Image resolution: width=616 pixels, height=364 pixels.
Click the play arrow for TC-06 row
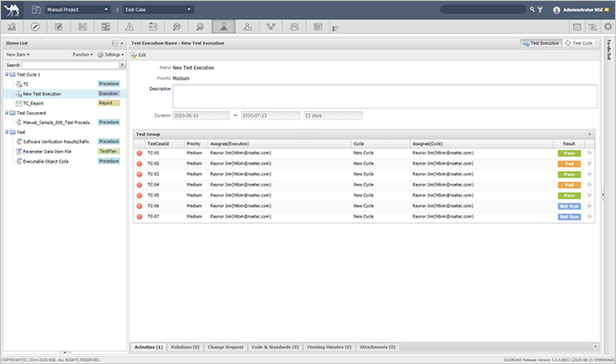pyautogui.click(x=589, y=206)
